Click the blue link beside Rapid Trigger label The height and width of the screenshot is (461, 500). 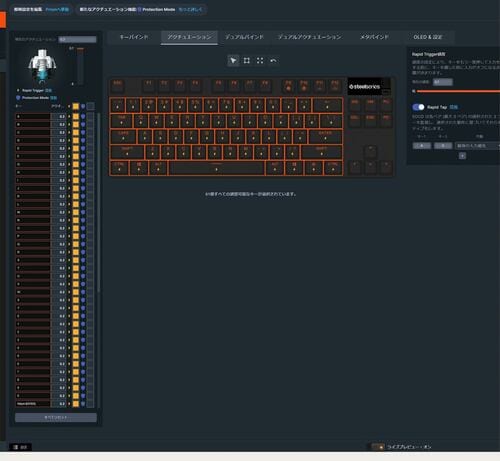48,90
